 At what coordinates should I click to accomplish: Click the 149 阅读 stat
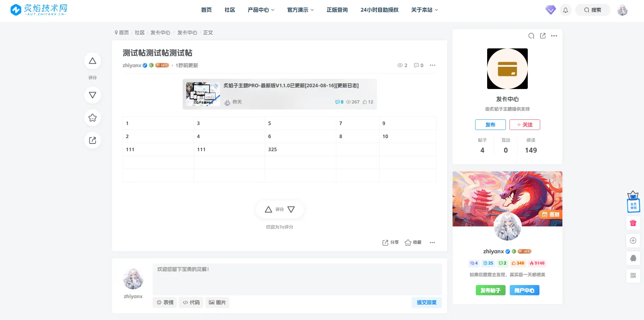pyautogui.click(x=531, y=146)
